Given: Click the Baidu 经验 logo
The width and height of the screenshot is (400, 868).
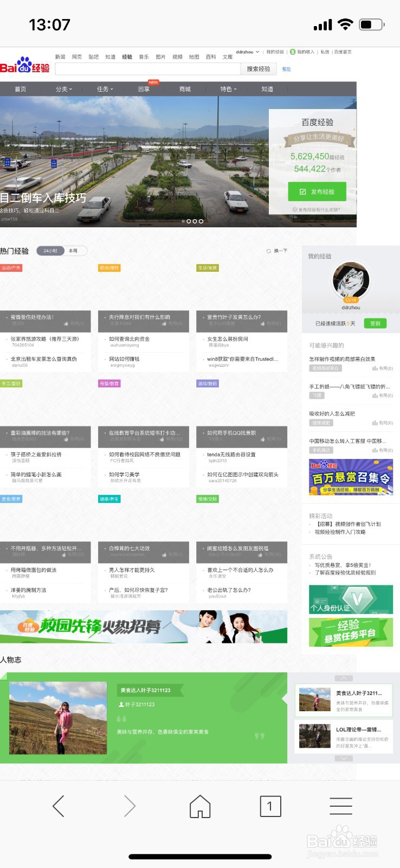Looking at the screenshot, I should [25, 65].
